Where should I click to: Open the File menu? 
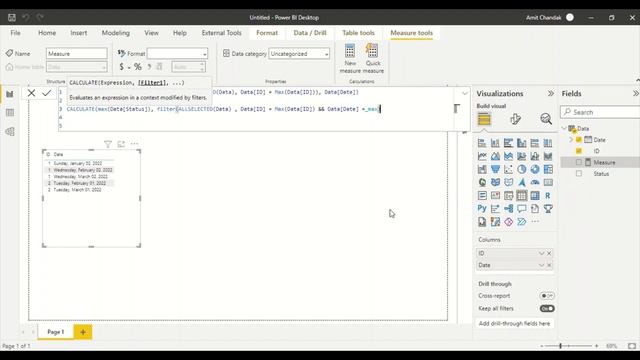click(x=16, y=33)
